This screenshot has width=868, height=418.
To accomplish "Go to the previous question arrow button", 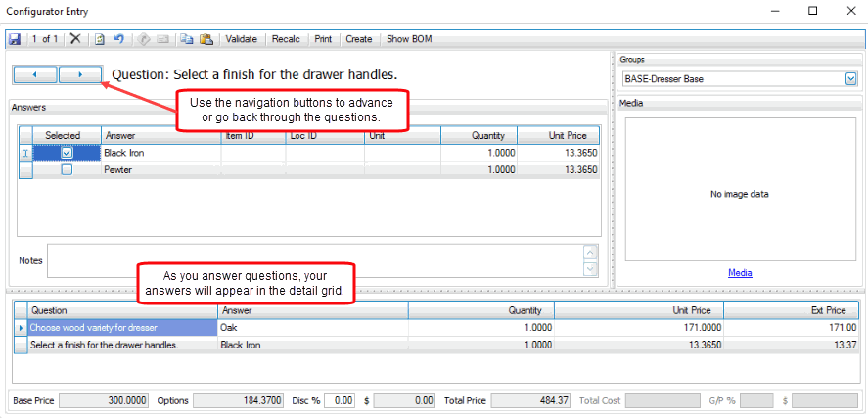I will [x=35, y=74].
